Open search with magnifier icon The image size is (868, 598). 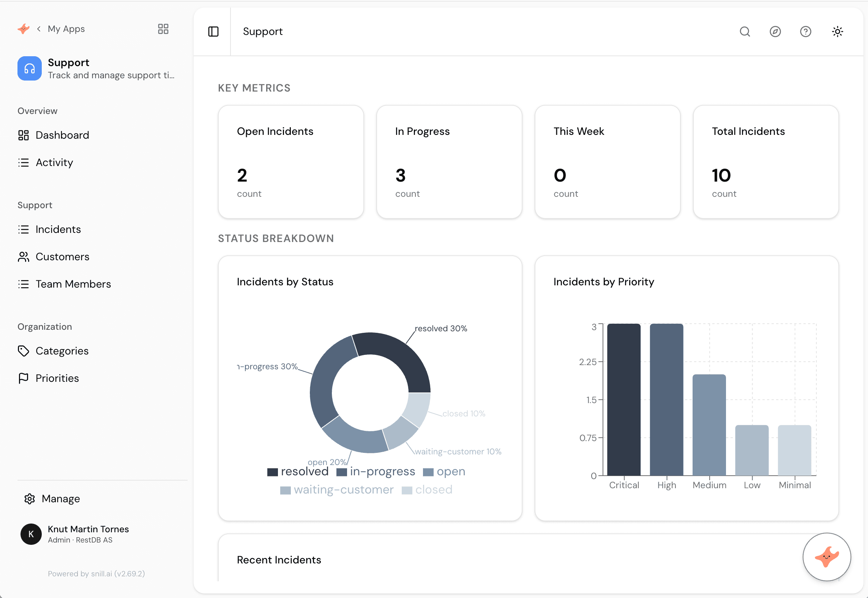point(745,32)
